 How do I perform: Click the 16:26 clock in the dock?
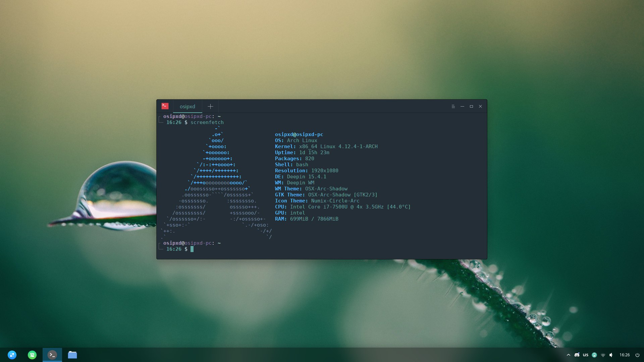[x=625, y=355]
